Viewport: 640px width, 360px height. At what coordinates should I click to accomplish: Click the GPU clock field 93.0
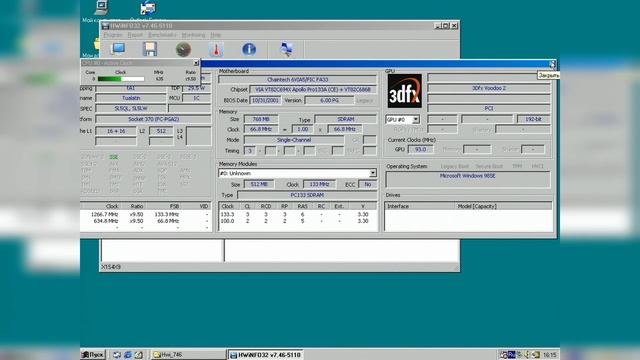coord(420,149)
